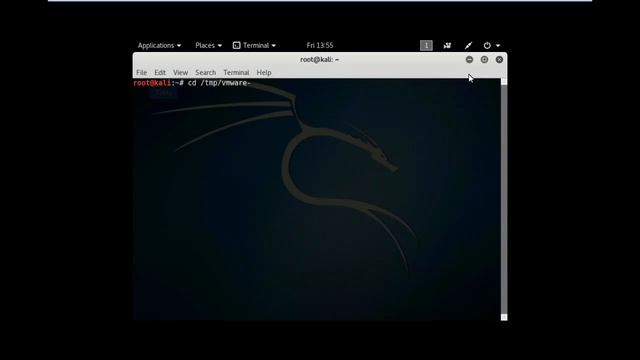Screen dimensions: 640x360
Task: Open the File menu
Action: 142,72
